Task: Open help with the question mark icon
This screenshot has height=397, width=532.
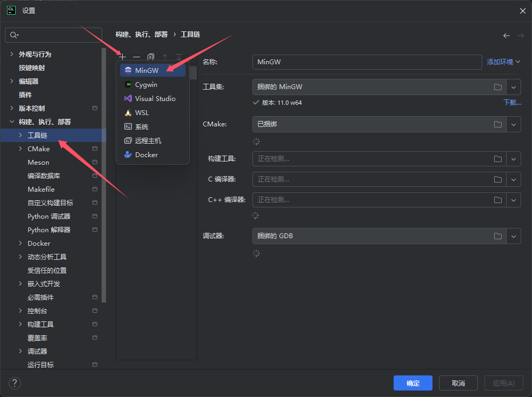Action: (15, 383)
